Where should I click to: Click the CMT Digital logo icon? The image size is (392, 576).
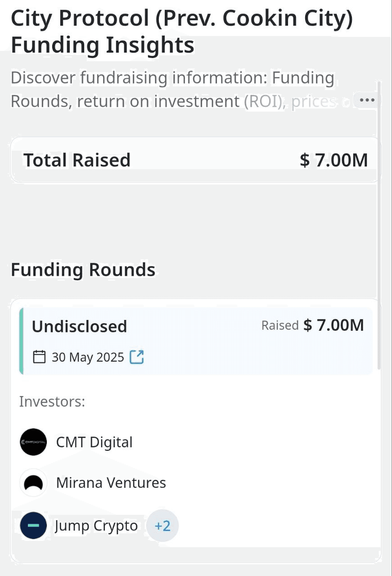pos(34,442)
